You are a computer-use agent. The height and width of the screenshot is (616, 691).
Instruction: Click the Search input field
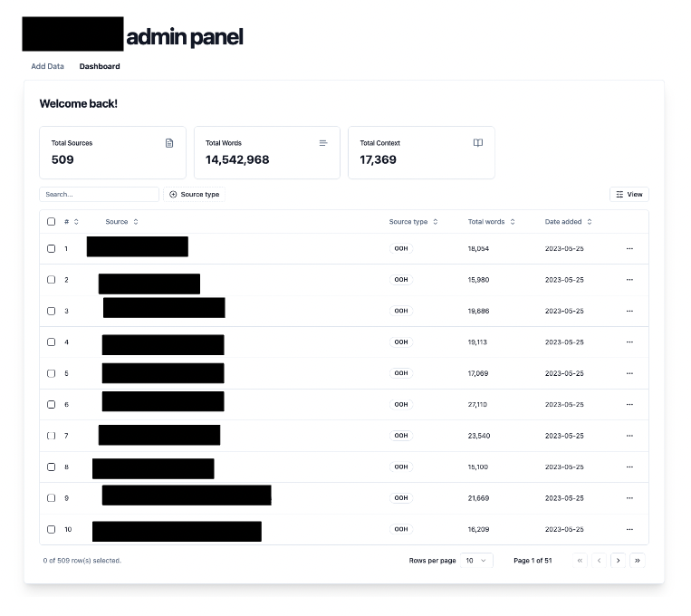click(99, 195)
